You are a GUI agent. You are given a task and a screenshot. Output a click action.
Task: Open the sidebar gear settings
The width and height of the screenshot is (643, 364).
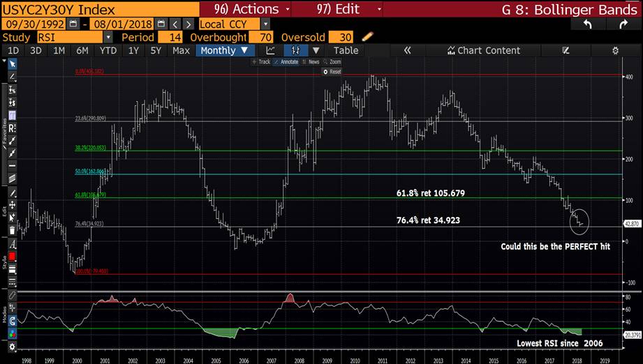point(13,347)
